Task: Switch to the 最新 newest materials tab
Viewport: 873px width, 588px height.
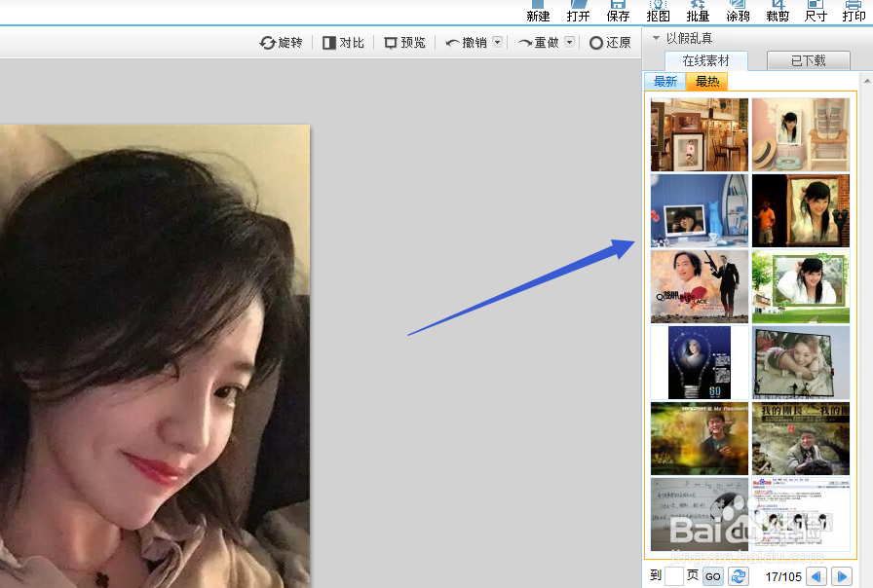Action: (664, 82)
